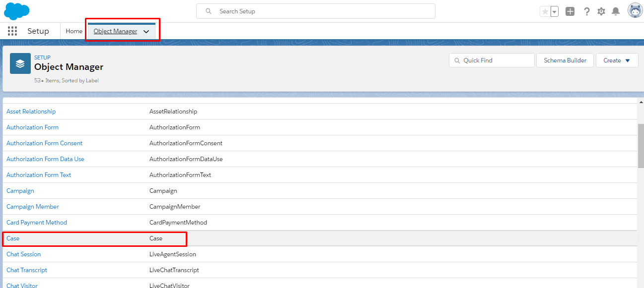The height and width of the screenshot is (288, 644).
Task: Open the Campaign Member object
Action: (33, 207)
